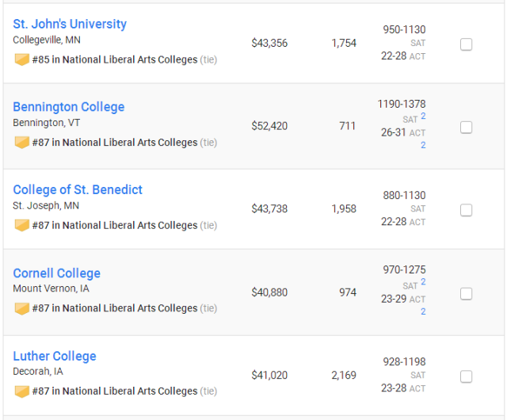Viewport: 507px width, 420px height.
Task: Click footnote 2 beside Cornell College SAT
Action: point(423,281)
